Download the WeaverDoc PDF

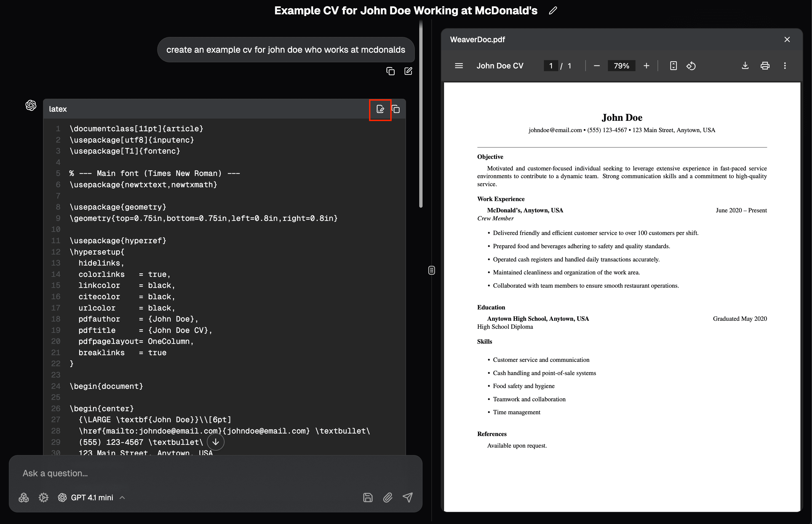[x=745, y=66]
